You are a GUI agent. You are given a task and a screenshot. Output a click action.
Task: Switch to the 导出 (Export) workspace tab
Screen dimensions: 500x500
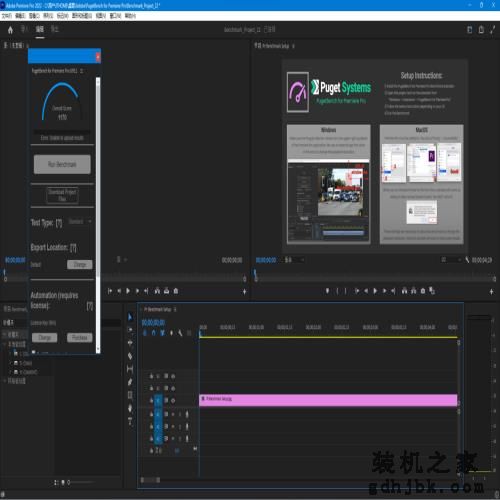pos(55,29)
